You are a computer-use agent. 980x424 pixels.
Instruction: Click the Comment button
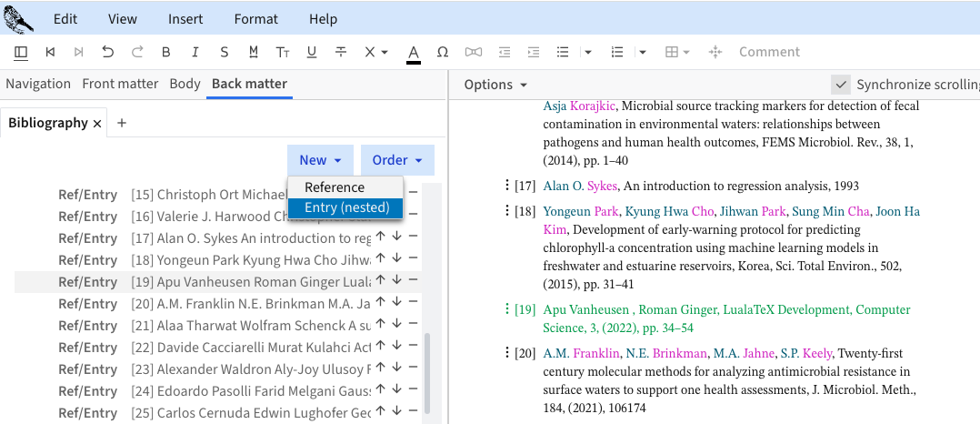click(769, 52)
